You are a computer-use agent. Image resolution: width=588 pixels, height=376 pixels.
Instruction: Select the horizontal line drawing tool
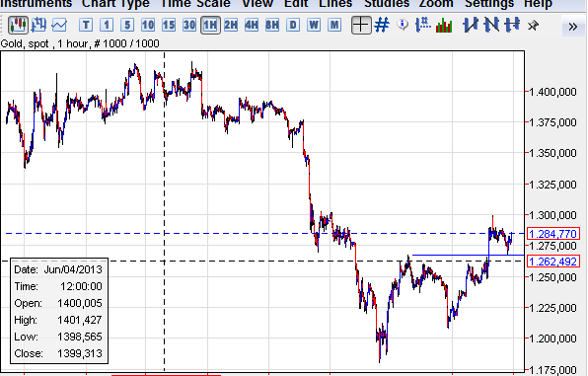coord(512,25)
